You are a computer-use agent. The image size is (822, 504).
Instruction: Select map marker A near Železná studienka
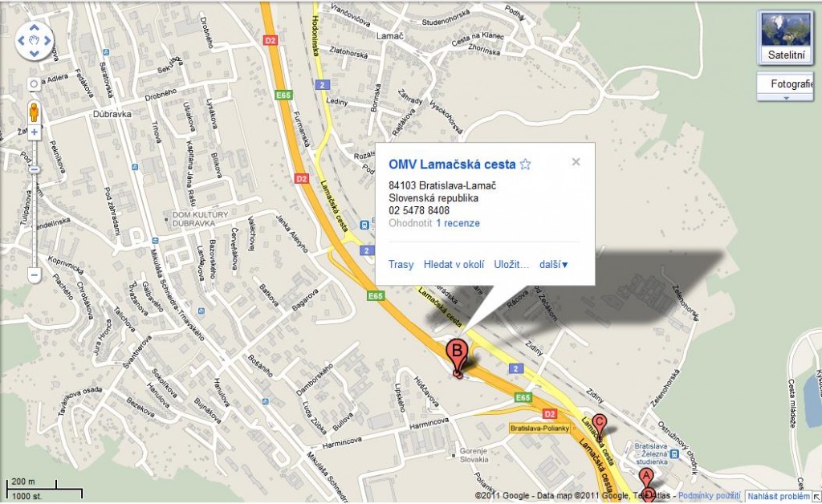646,478
